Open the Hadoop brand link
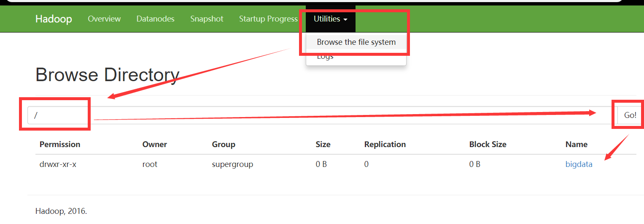 pyautogui.click(x=54, y=19)
